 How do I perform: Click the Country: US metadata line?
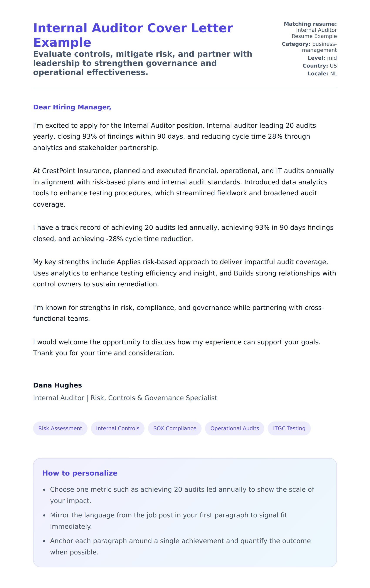click(x=320, y=66)
